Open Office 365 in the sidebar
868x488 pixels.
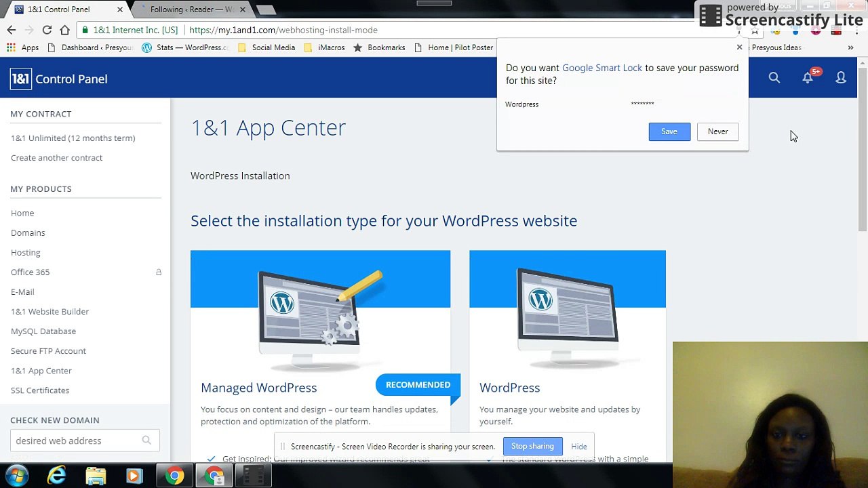click(x=30, y=272)
